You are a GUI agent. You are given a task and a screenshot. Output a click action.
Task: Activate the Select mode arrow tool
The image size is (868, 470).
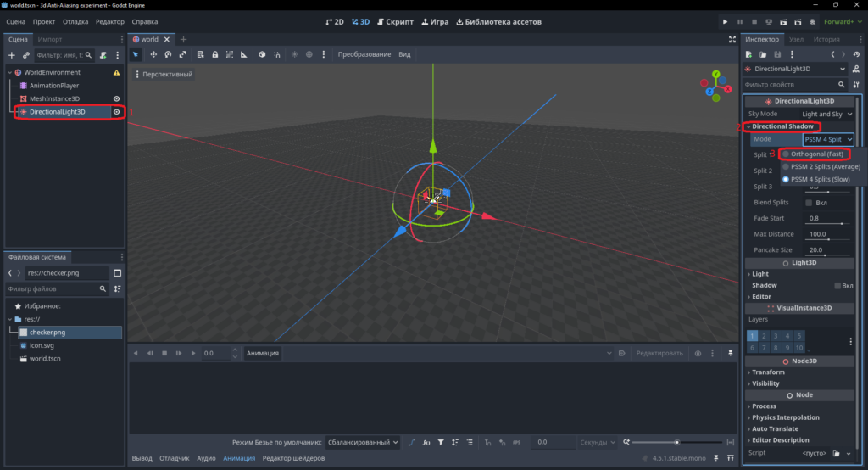point(136,54)
